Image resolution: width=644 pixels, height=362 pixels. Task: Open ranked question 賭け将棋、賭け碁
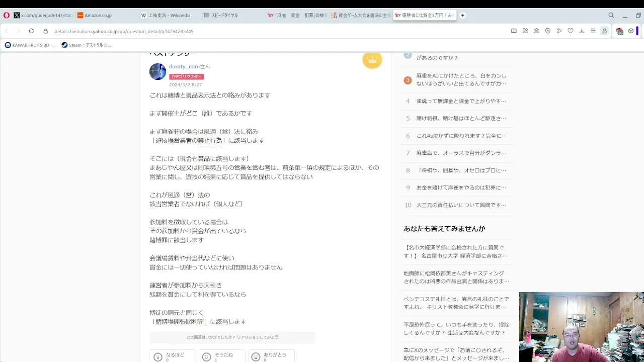pyautogui.click(x=461, y=118)
